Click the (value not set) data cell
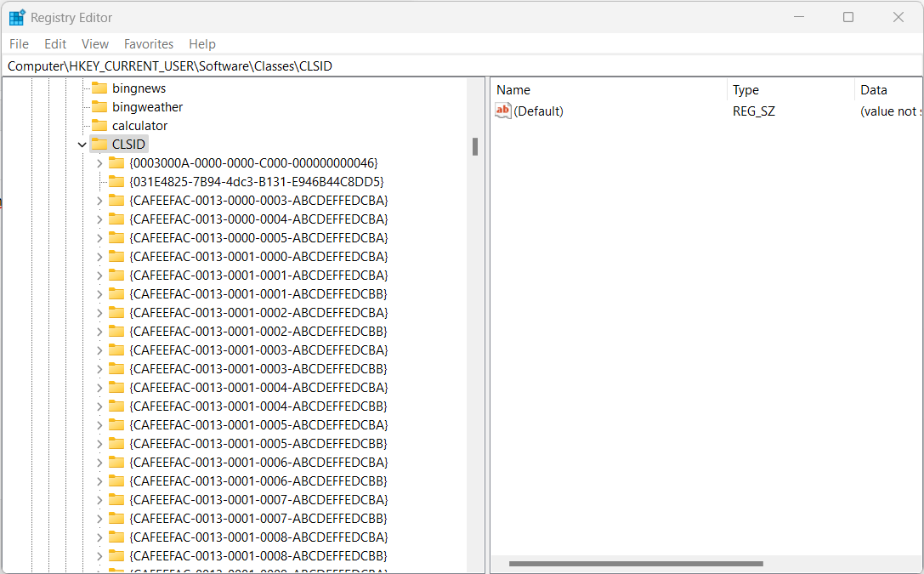The width and height of the screenshot is (924, 574). 890,111
